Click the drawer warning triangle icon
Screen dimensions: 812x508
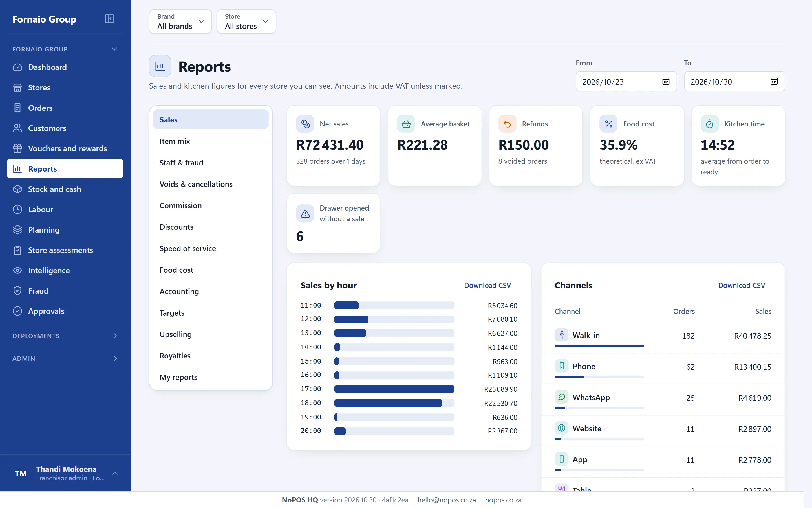coord(305,213)
